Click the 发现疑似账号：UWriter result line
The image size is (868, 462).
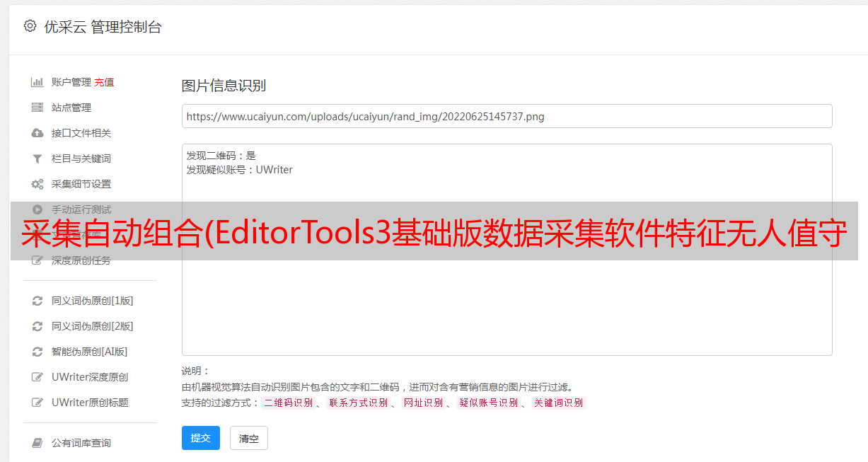pos(240,170)
